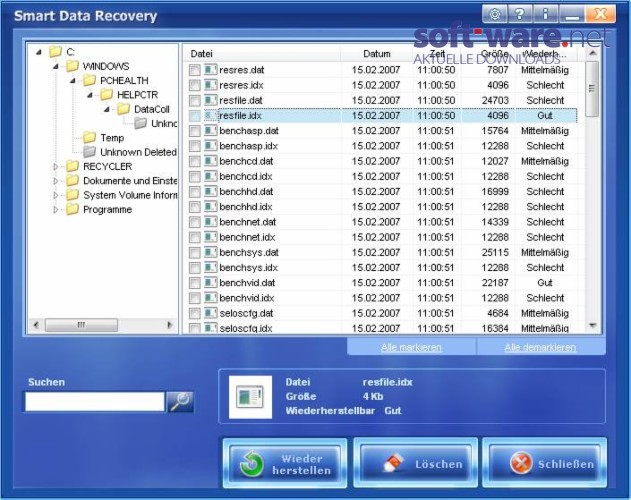Collapse the WINDOWS tree node
Viewport: 631px width, 500px height.
56,66
